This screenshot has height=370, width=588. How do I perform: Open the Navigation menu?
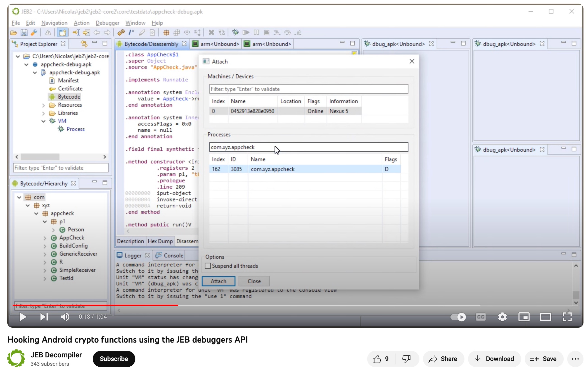tap(54, 23)
